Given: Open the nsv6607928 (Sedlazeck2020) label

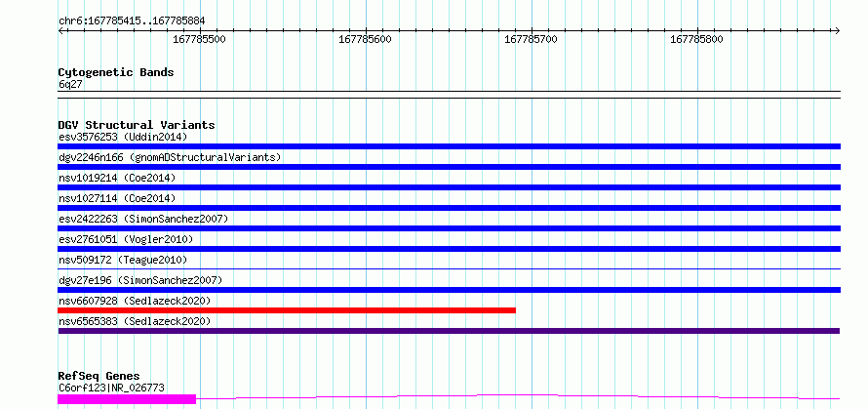Looking at the screenshot, I should (x=135, y=301).
